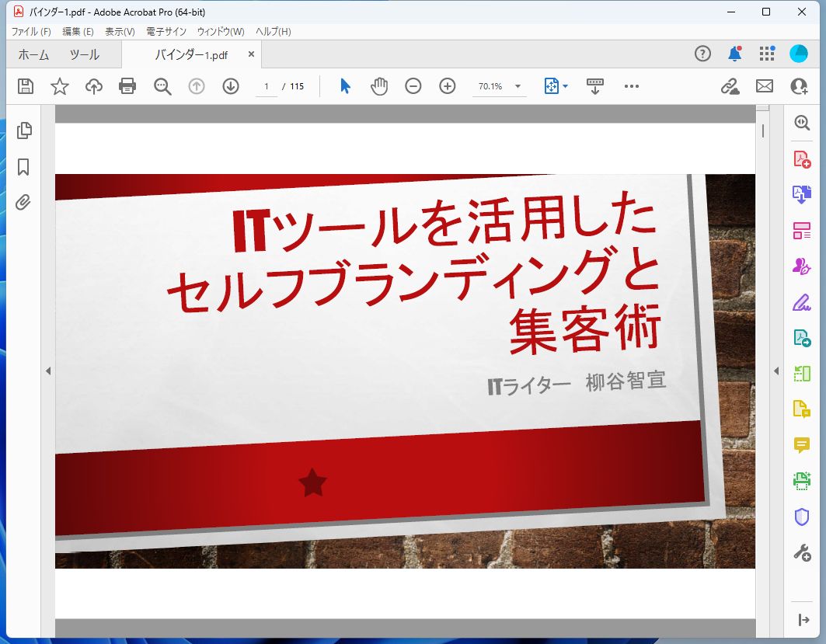Show the attachments panel

click(23, 202)
